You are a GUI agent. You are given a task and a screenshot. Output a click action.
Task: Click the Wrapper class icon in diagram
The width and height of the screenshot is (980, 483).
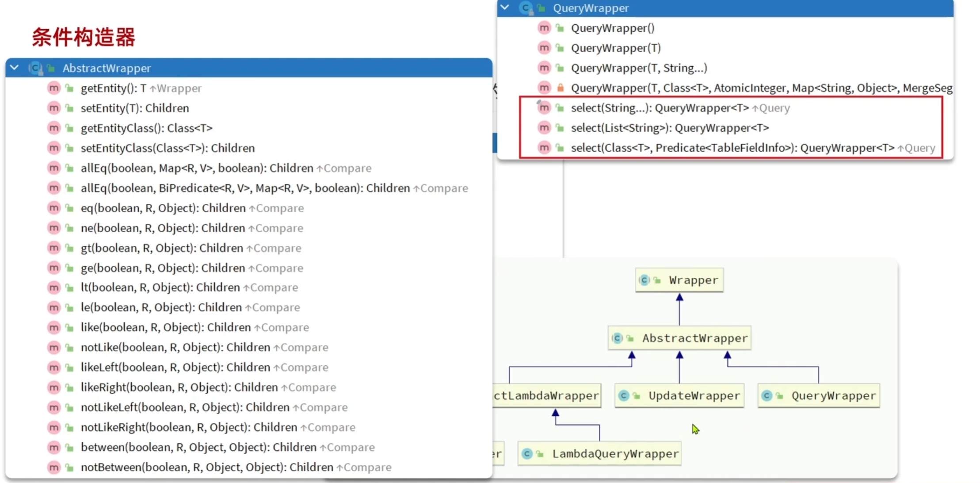pyautogui.click(x=644, y=280)
